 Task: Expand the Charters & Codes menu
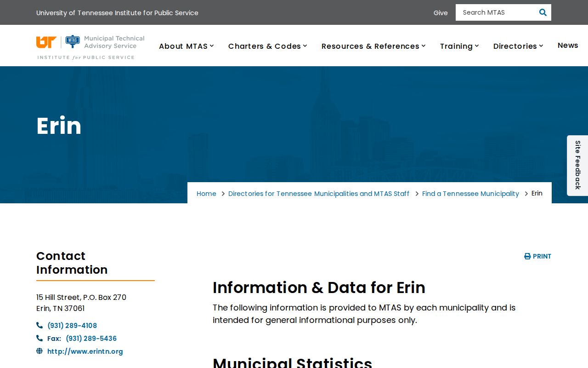tap(268, 46)
